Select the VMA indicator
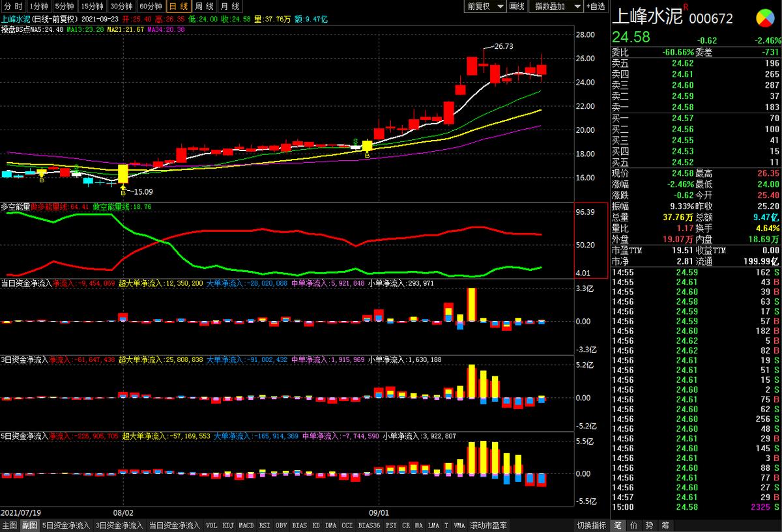The height and width of the screenshot is (532, 782). tap(459, 525)
